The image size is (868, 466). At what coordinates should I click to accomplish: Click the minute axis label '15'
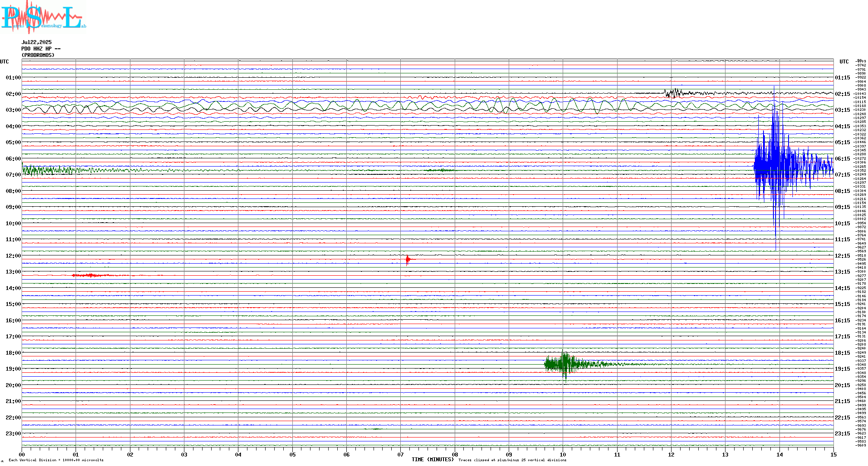pyautogui.click(x=833, y=454)
